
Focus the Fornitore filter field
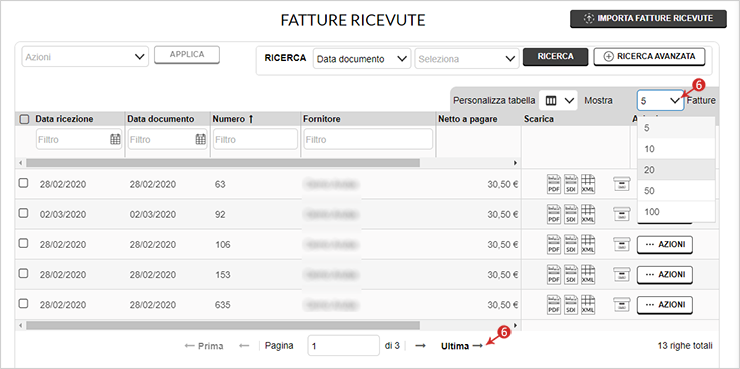(368, 140)
